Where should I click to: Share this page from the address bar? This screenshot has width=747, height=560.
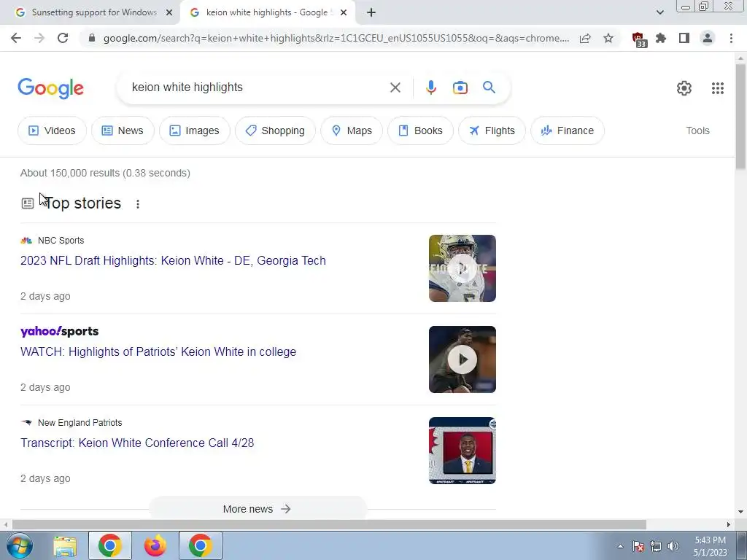click(585, 38)
